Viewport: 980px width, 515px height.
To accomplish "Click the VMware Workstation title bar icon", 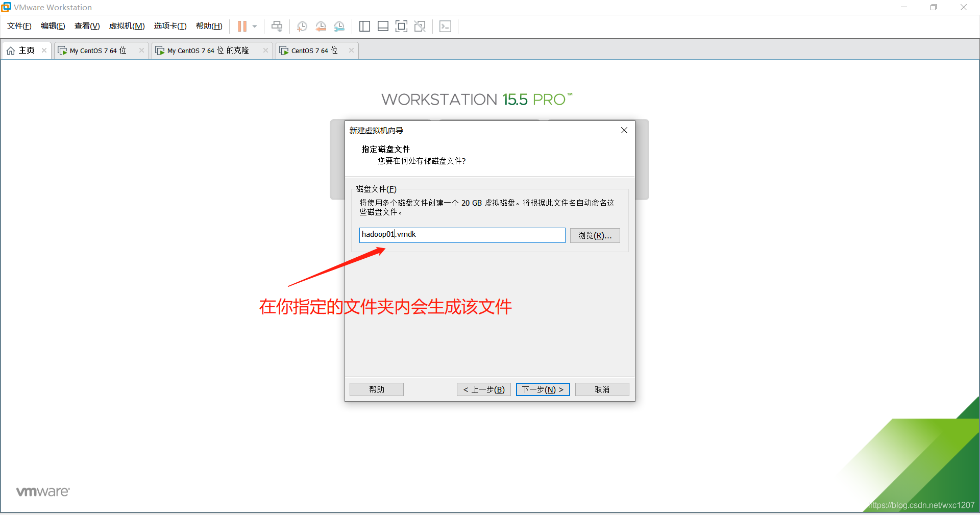I will [6, 7].
